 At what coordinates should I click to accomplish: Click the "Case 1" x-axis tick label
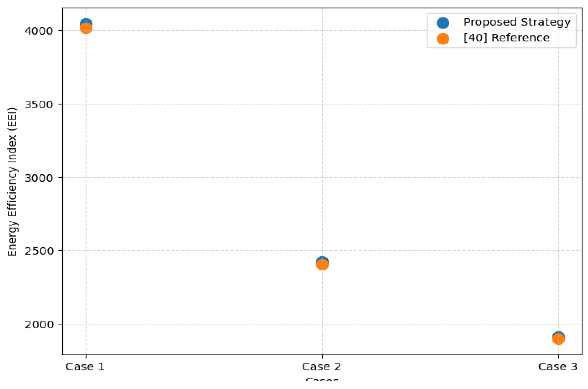point(85,367)
